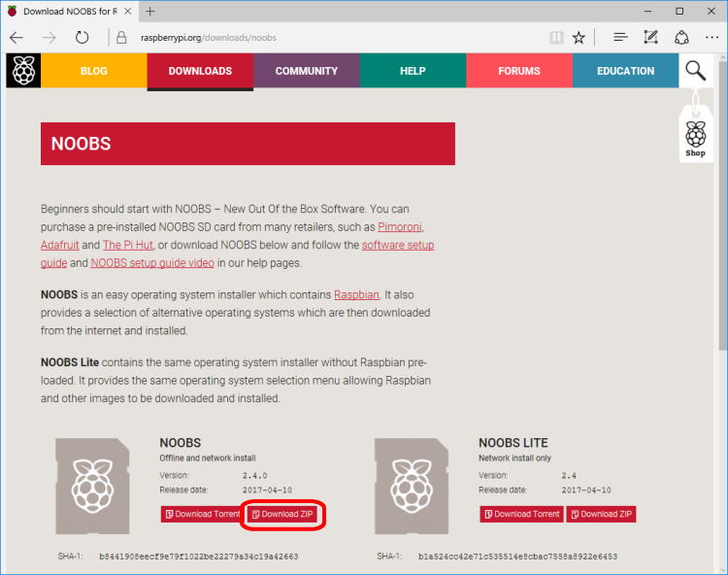728x575 pixels.
Task: Maximize the Edge browser window
Action: 679,11
